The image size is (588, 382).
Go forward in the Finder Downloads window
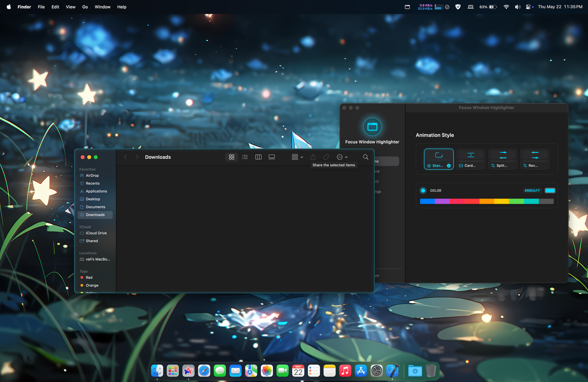[x=137, y=157]
